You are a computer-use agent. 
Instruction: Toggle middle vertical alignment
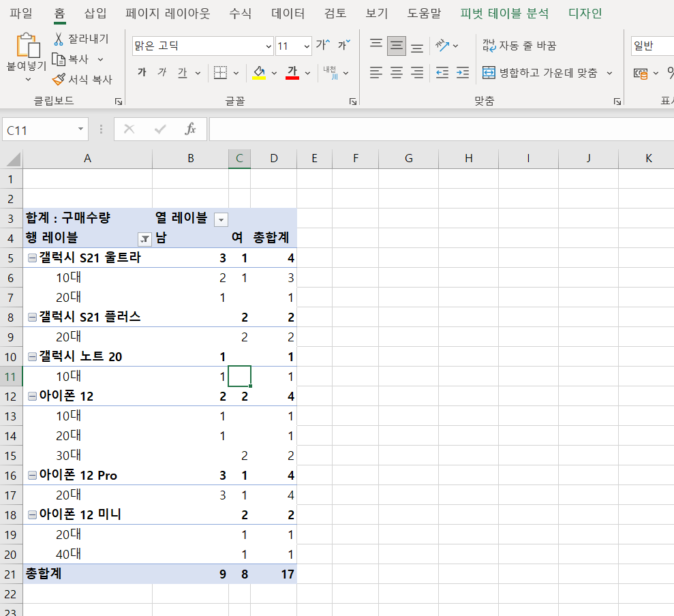click(x=397, y=46)
